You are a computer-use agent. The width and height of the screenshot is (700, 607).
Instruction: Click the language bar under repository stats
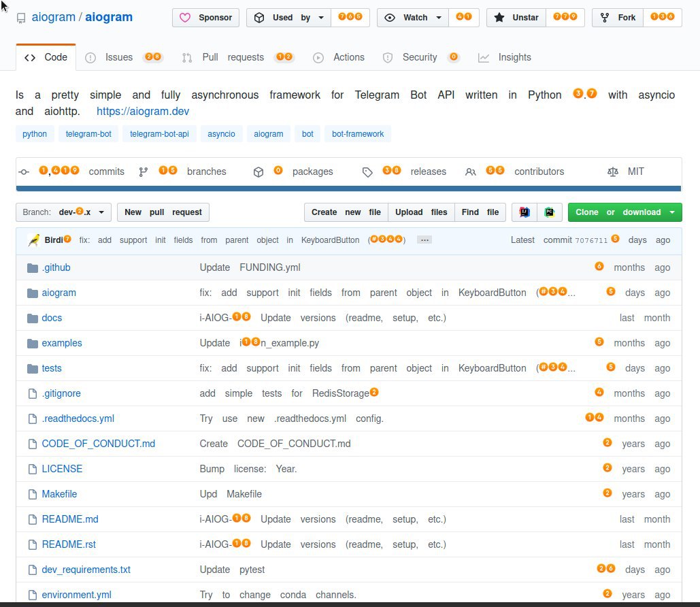click(x=349, y=188)
